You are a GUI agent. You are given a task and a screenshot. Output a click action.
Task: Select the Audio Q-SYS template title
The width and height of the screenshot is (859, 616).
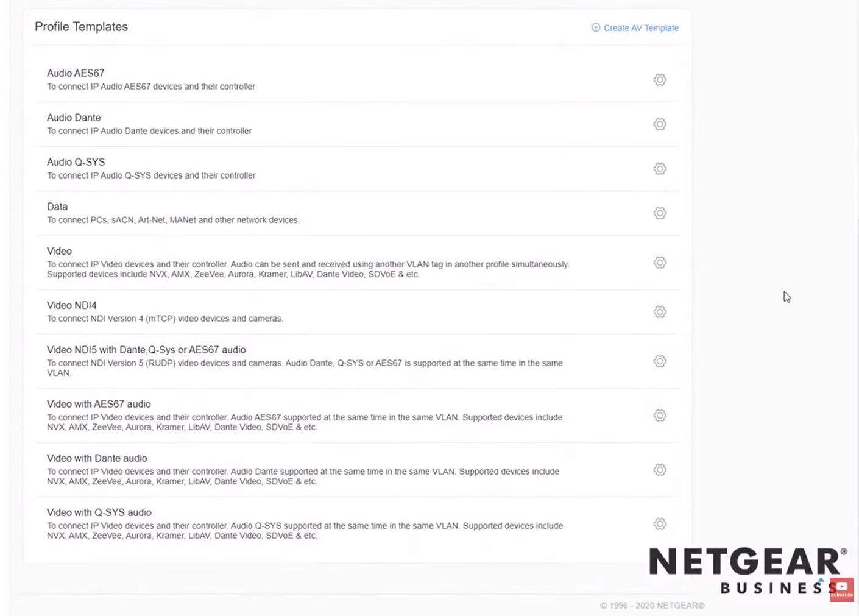[x=76, y=162]
